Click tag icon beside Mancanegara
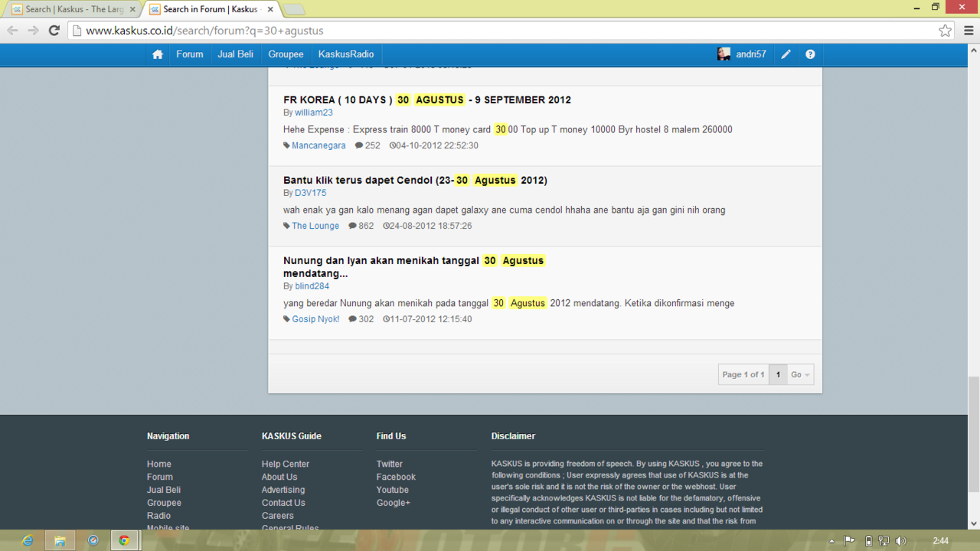The width and height of the screenshot is (980, 551). [x=286, y=145]
